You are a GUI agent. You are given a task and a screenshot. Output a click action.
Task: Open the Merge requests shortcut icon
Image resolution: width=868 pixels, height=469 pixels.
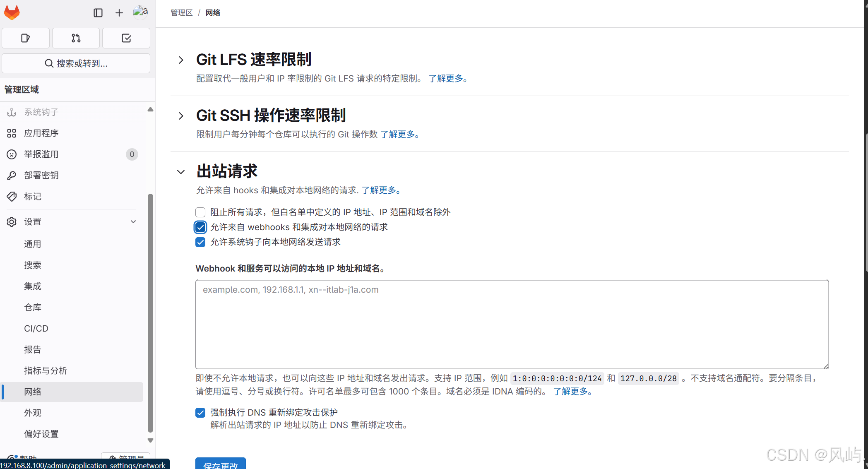coord(76,38)
